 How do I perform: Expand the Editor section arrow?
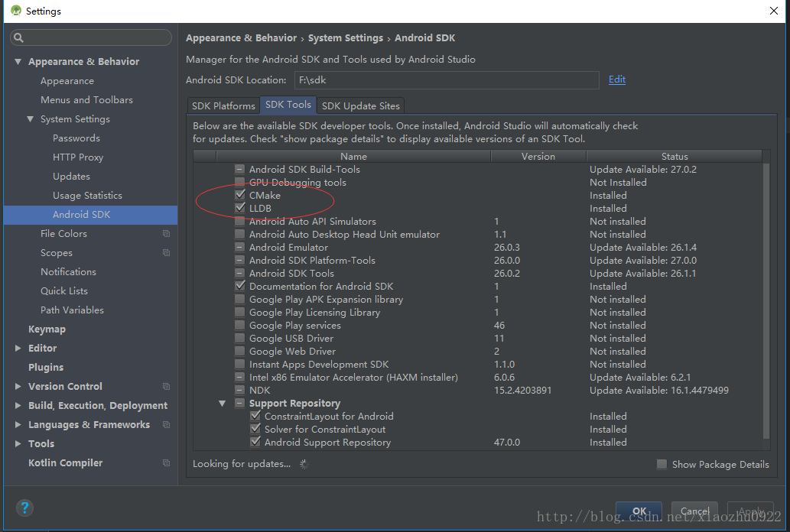[x=18, y=348]
